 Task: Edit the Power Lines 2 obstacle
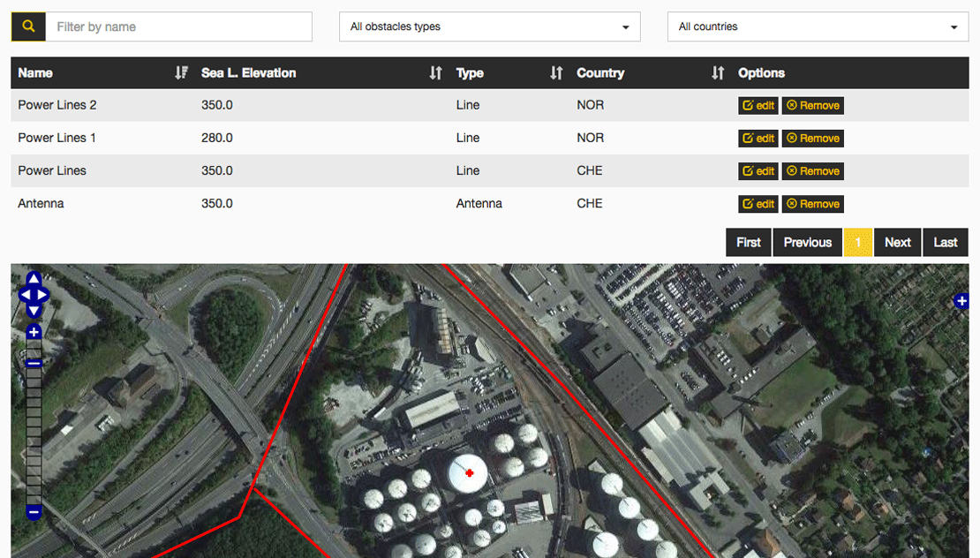click(x=758, y=106)
